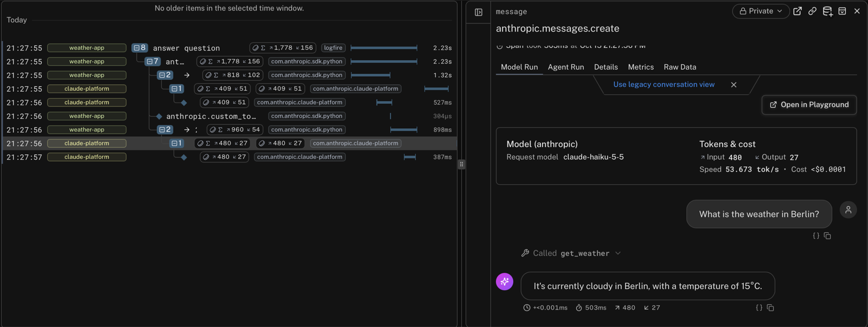Click the 'Today' date header
The height and width of the screenshot is (327, 868).
point(16,20)
